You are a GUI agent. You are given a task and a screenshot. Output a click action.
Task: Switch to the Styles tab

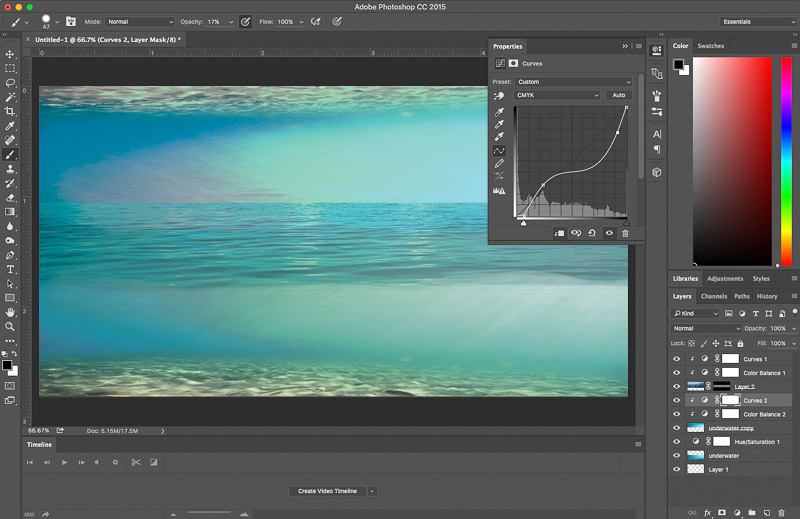[x=761, y=279]
